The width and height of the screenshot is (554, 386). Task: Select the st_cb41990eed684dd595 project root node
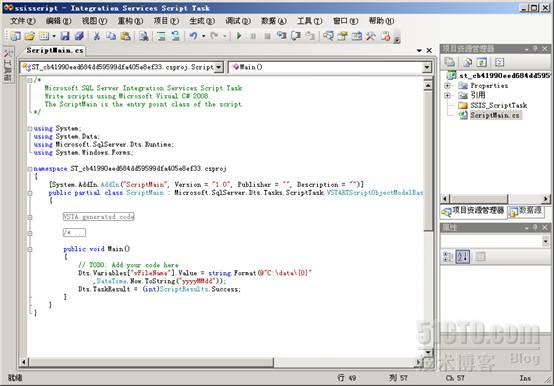(505, 76)
